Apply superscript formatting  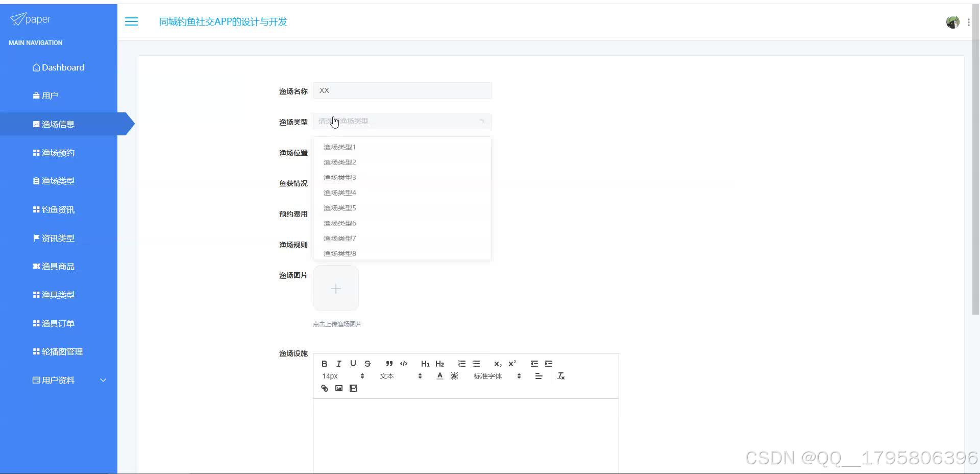[x=512, y=364]
